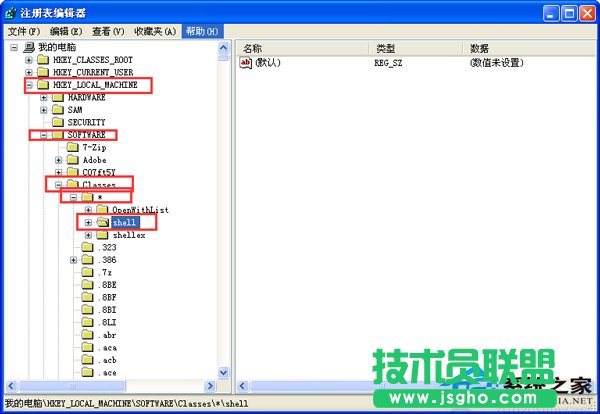Click the string value icon beside (默认)
Image resolution: width=600 pixels, height=414 pixels.
coord(246,62)
